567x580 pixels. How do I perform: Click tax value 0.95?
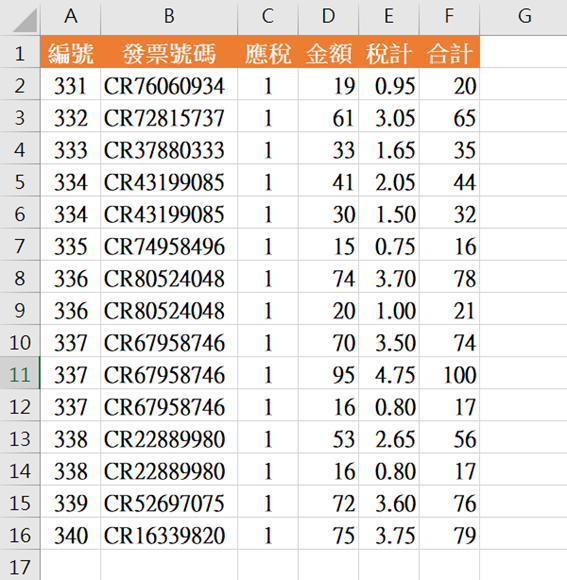tap(389, 84)
